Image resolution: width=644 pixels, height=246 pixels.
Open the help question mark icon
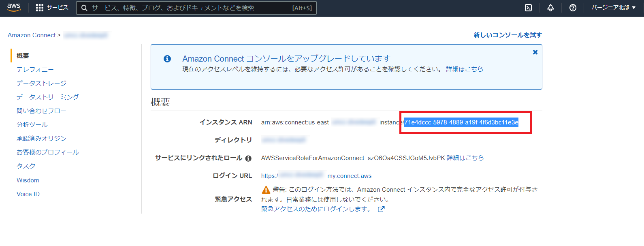point(573,8)
